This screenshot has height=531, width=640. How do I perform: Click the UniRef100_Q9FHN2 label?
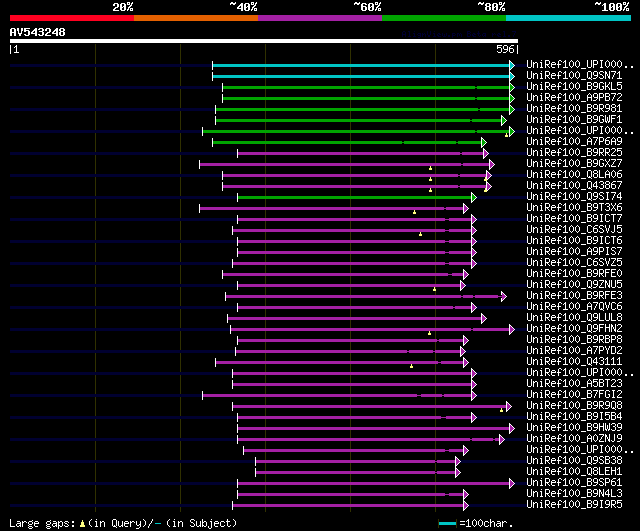pyautogui.click(x=574, y=329)
